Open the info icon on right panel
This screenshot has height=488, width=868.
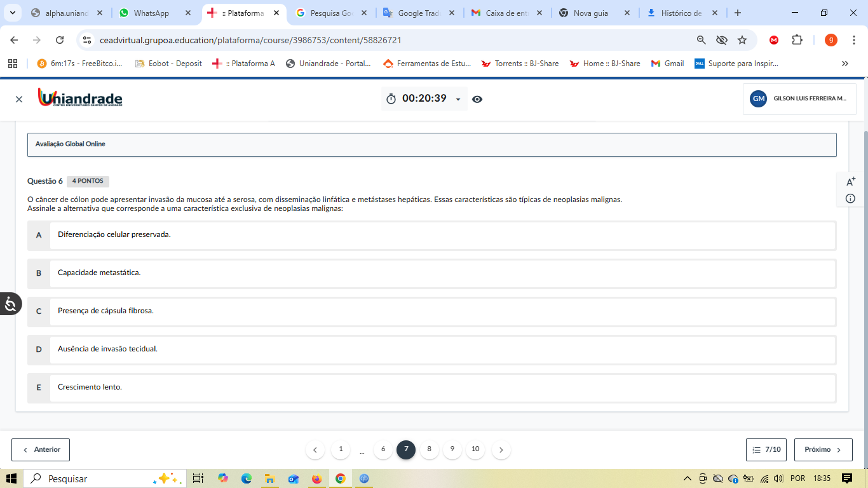click(850, 199)
